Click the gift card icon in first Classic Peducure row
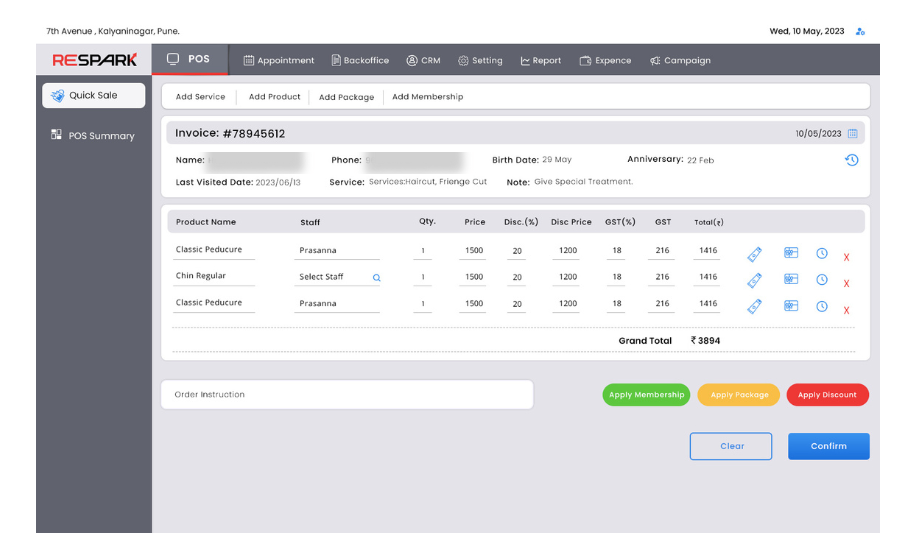Image resolution: width=916 pixels, height=552 pixels. point(791,253)
